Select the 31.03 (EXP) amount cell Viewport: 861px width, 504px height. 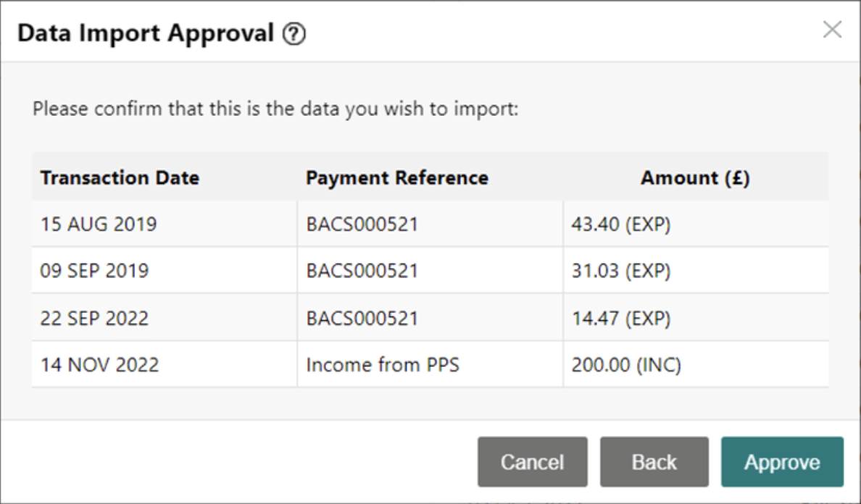(696, 270)
